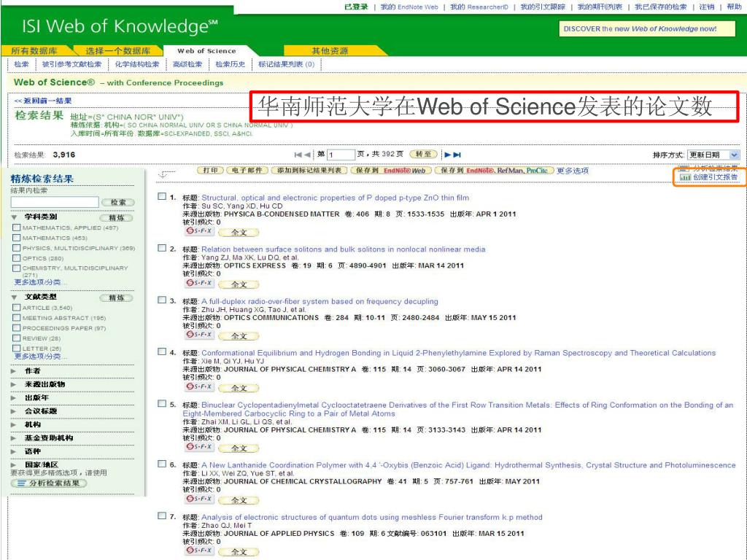This screenshot has height=560, width=747.
Task: Open the 高级检索 menu item
Action: click(x=187, y=64)
